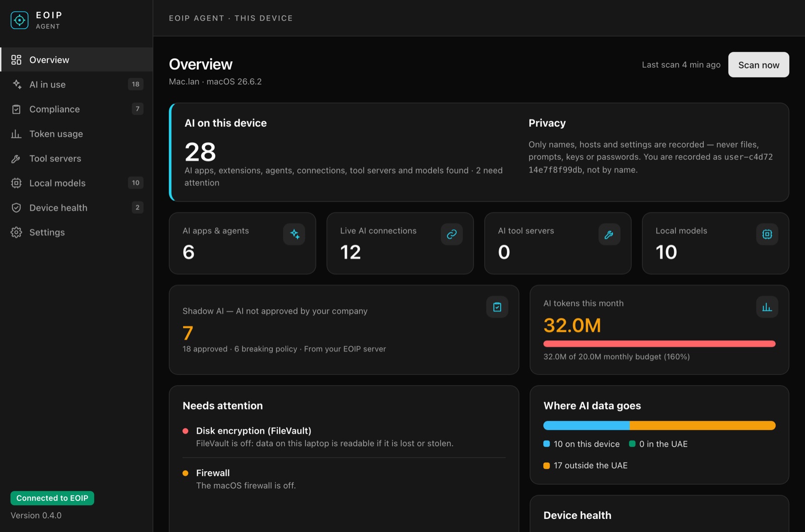805x532 pixels.
Task: Click orange swatch for 17 outside the UAE
Action: click(546, 466)
